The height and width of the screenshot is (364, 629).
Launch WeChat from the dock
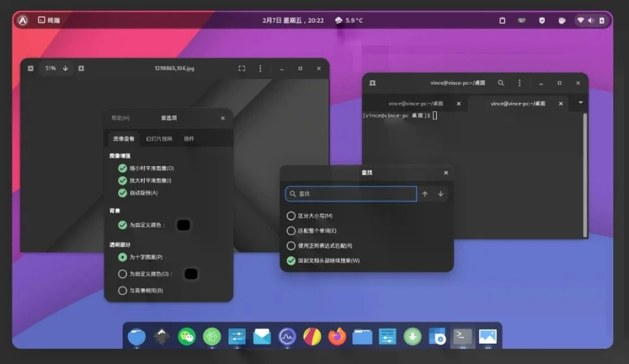(186, 337)
